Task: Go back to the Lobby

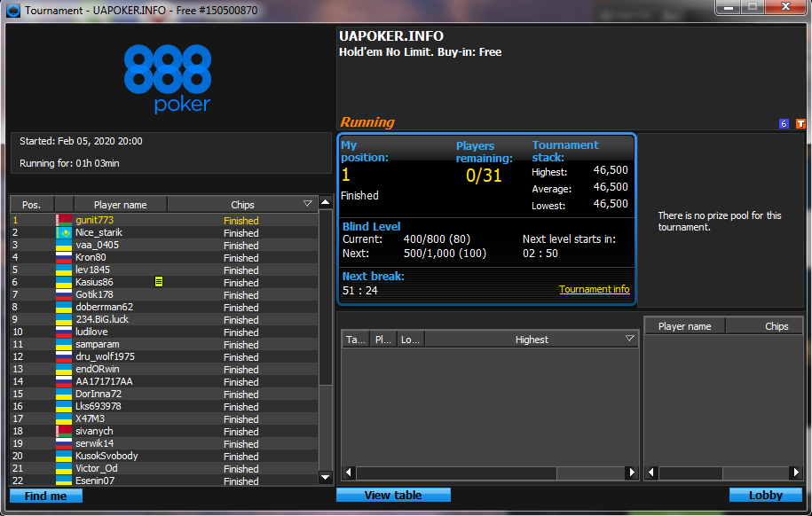Action: [x=765, y=496]
